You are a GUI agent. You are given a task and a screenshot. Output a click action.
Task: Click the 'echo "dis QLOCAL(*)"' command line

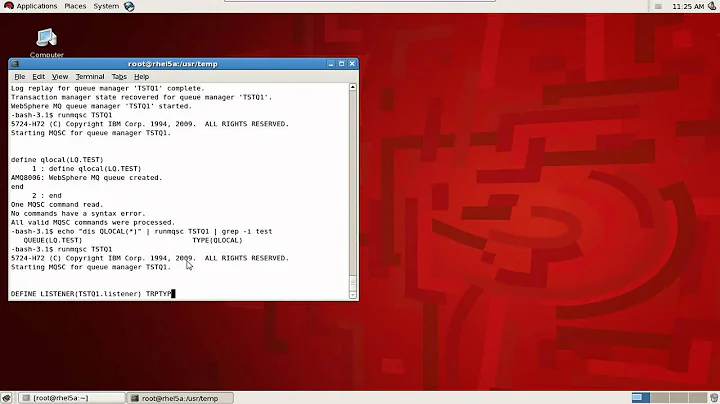tap(142, 231)
